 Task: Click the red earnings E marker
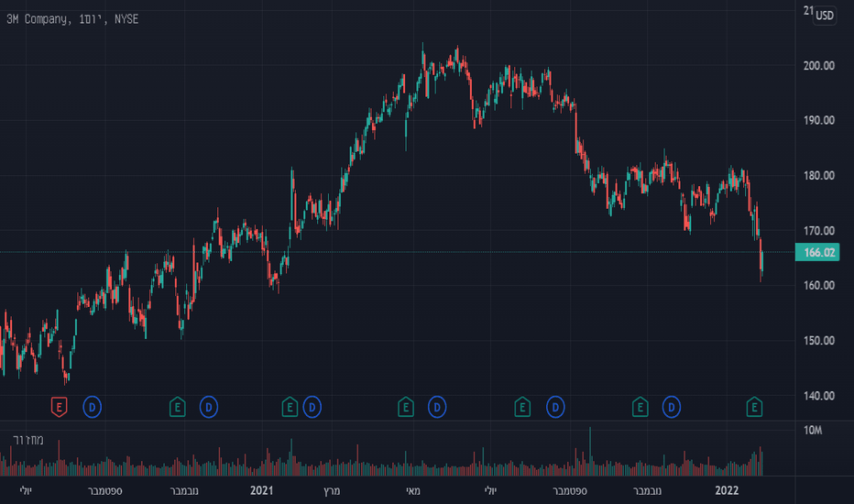[59, 407]
